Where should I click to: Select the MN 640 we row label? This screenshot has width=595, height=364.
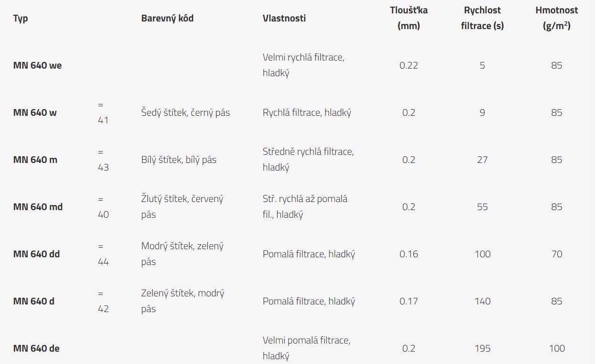38,65
